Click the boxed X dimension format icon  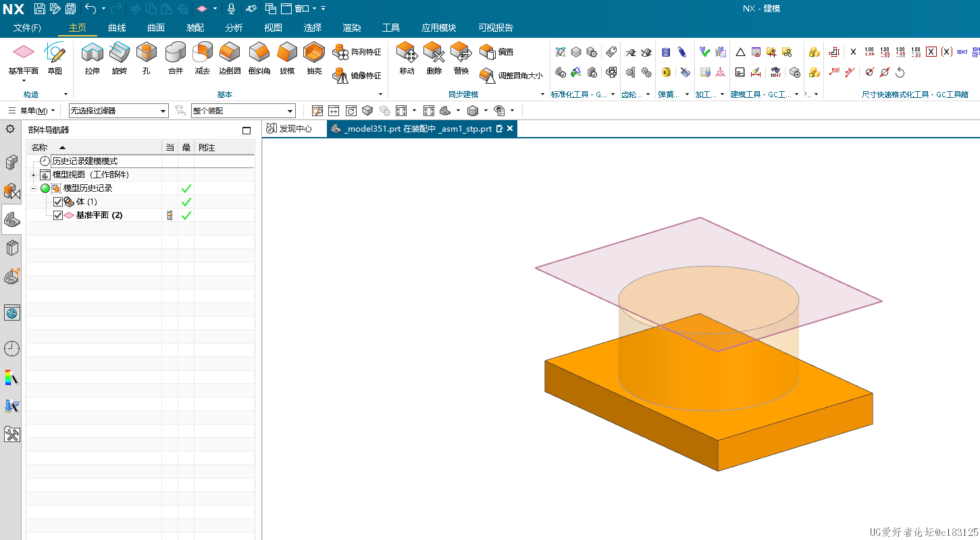(x=931, y=52)
